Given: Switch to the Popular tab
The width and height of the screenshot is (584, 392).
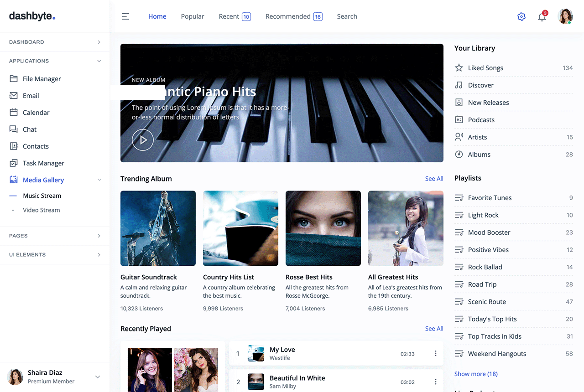Looking at the screenshot, I should [x=193, y=16].
